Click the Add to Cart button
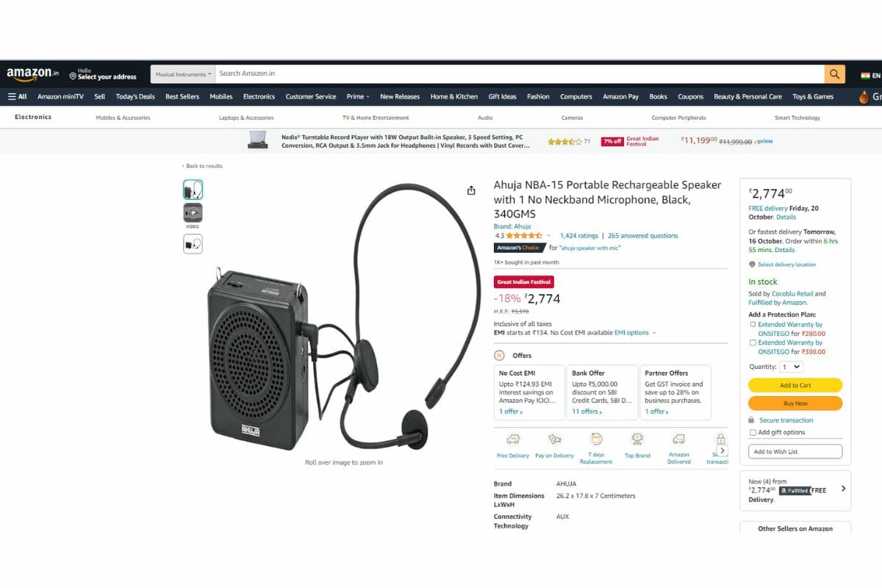This screenshot has width=882, height=588. [795, 385]
